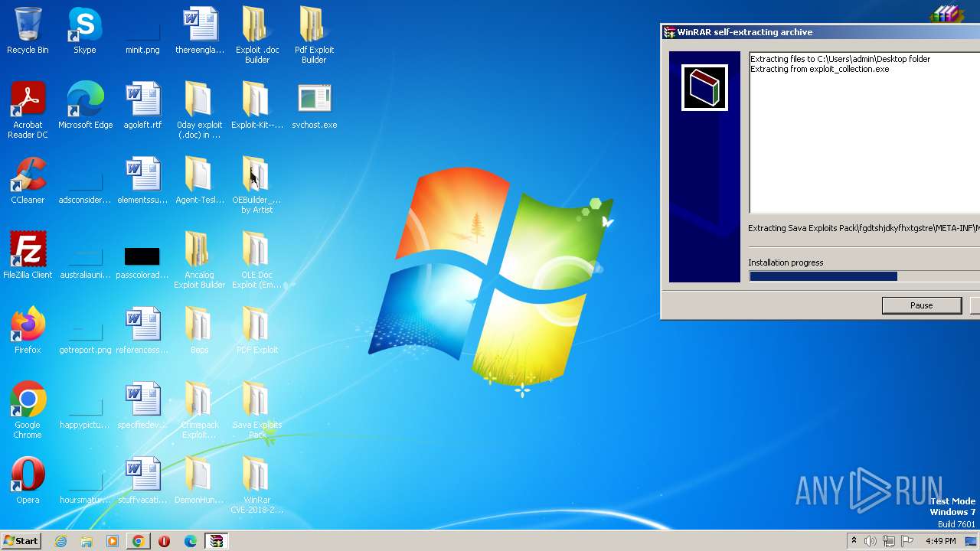Screen dimensions: 980x551
Task: Select the Ancalog Exploit Builder folder
Action: pyautogui.click(x=199, y=259)
